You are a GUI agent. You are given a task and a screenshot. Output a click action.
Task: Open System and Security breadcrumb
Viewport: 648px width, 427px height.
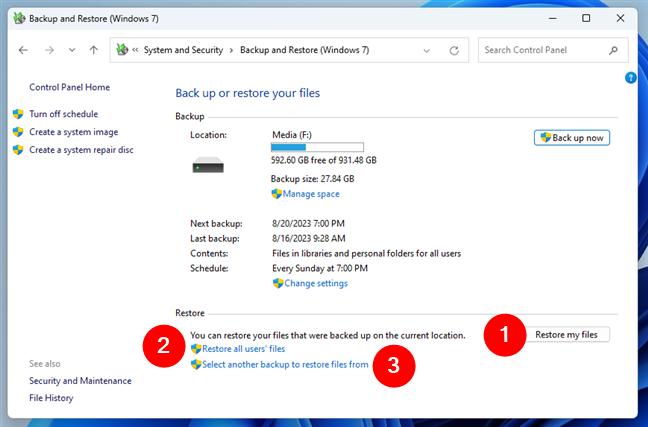click(x=183, y=50)
